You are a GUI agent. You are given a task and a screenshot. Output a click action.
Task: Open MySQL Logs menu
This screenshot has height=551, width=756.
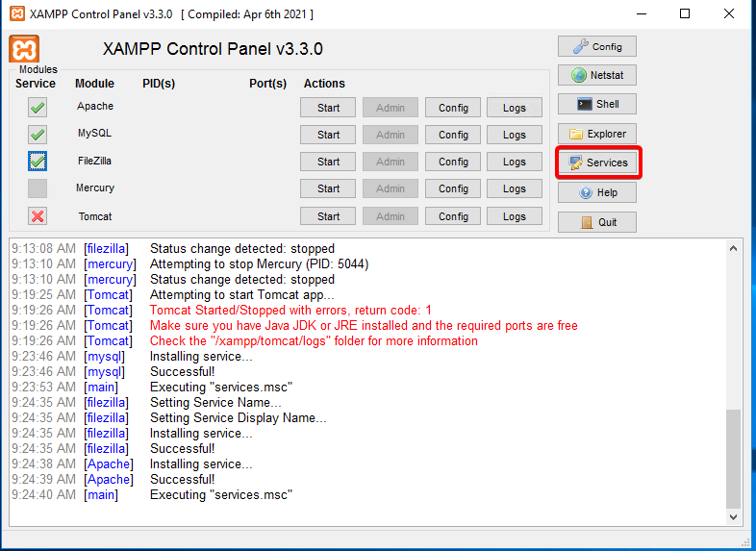515,135
